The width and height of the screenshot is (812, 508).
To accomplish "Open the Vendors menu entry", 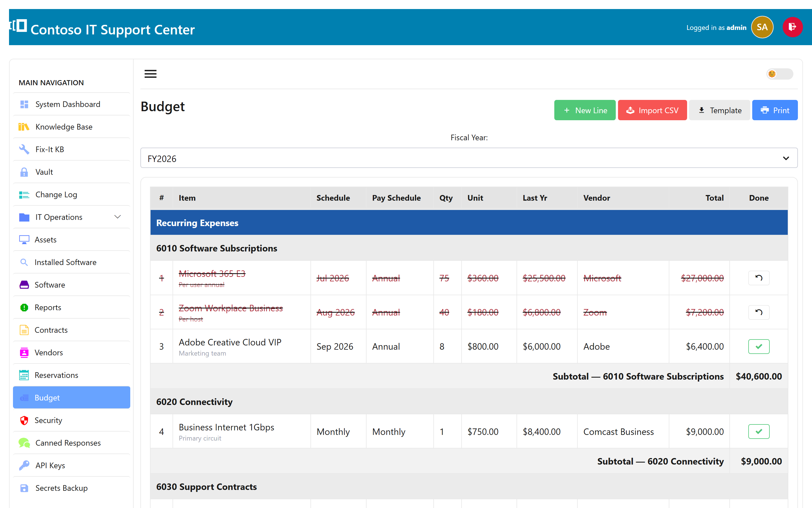I will 71,352.
